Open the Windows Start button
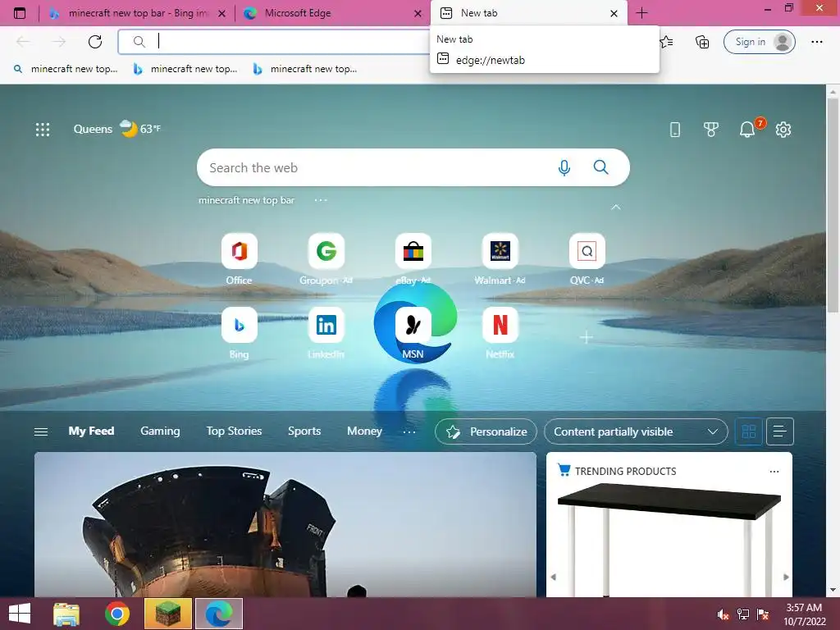 coord(20,614)
